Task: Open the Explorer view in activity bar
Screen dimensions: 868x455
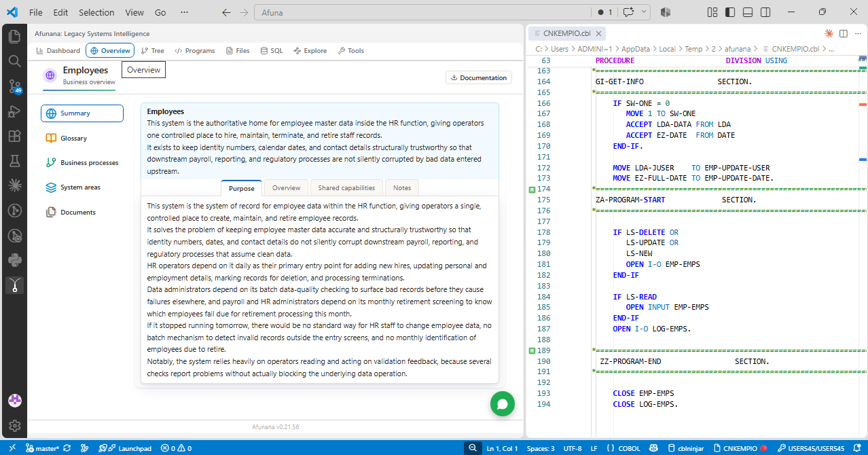Action: [x=14, y=36]
